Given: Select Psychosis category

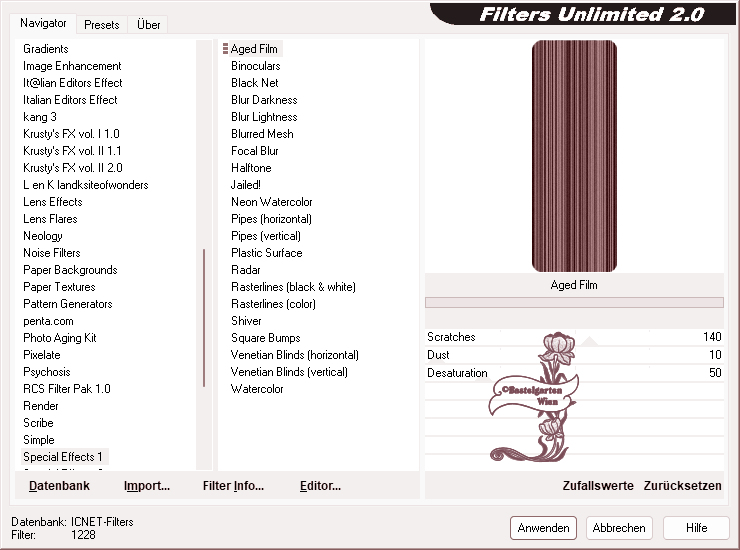Looking at the screenshot, I should click(x=47, y=372).
